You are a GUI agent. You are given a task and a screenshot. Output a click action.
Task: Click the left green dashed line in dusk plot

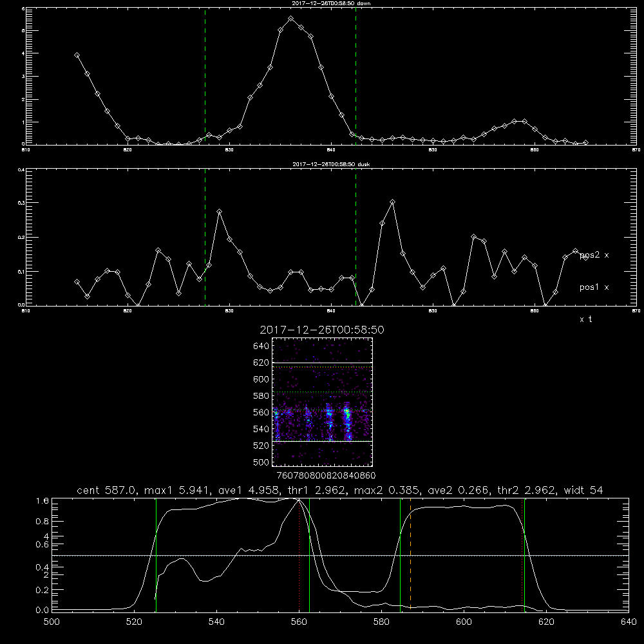(205, 237)
